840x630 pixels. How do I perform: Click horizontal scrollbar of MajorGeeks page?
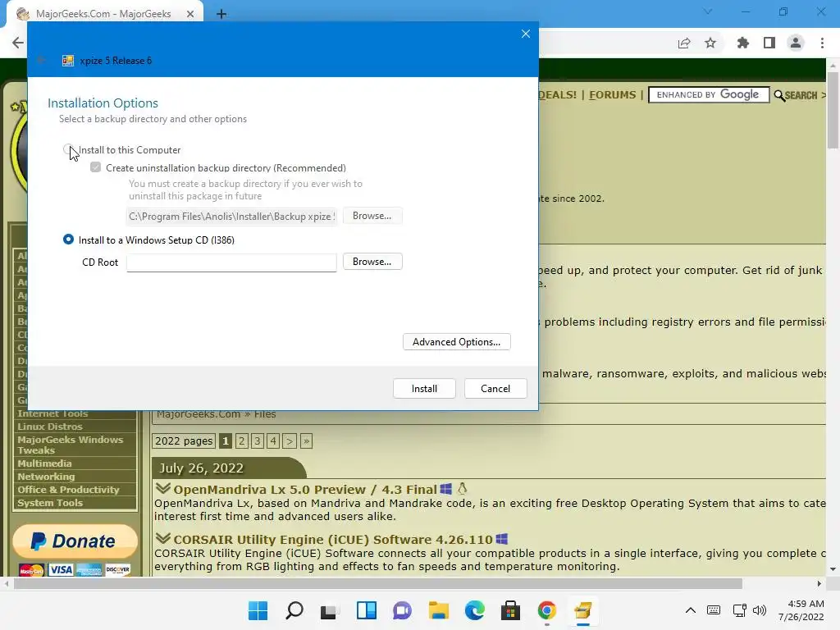(x=378, y=583)
